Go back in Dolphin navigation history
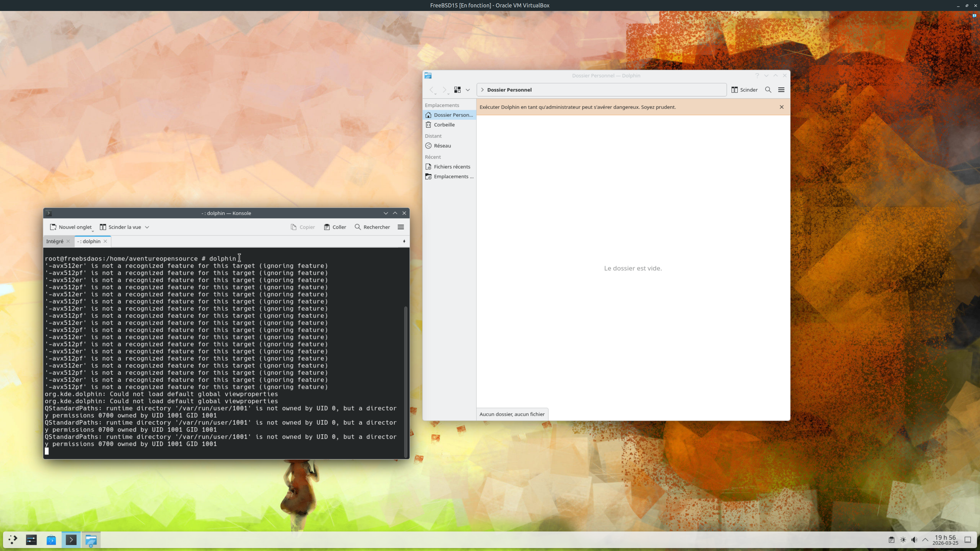The image size is (980, 551). click(x=431, y=90)
